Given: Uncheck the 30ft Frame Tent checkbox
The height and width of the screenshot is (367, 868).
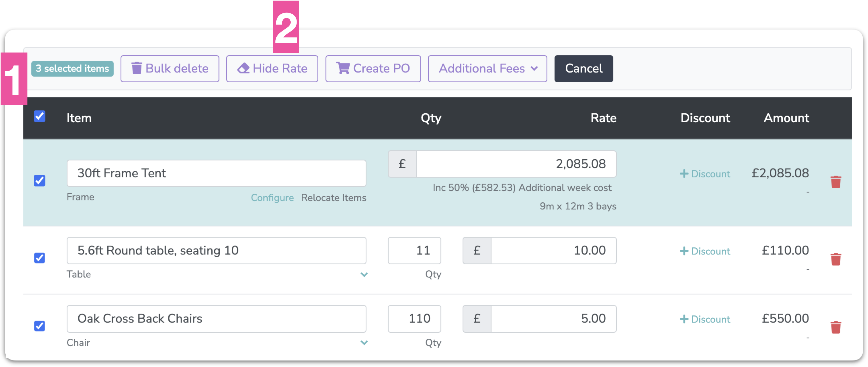Looking at the screenshot, I should (x=39, y=181).
